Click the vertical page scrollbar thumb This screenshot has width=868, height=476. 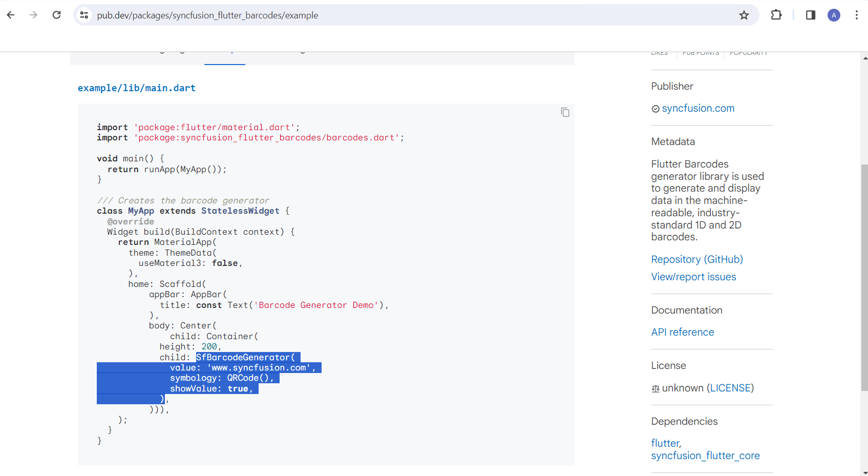point(864,277)
